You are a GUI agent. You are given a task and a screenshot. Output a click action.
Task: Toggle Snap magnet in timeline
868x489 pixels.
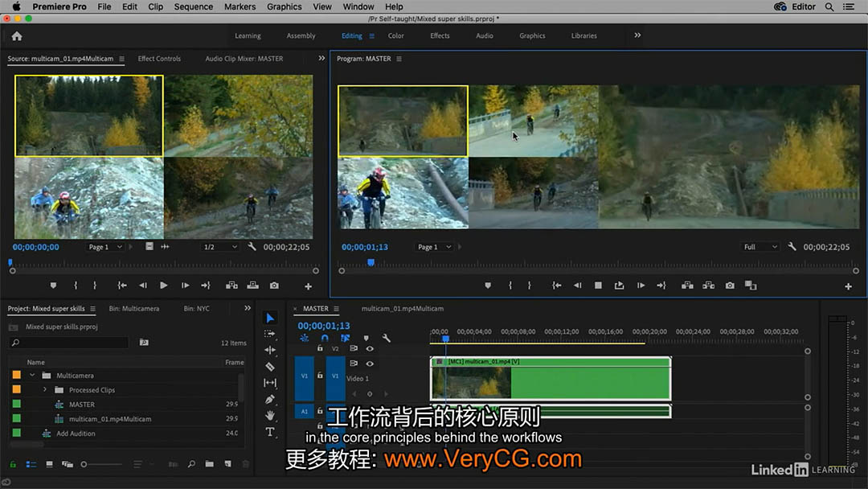pos(325,338)
